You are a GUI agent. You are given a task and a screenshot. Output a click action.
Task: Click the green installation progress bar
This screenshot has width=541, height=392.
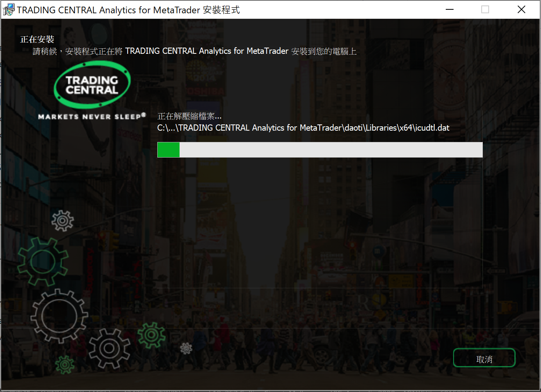point(320,150)
